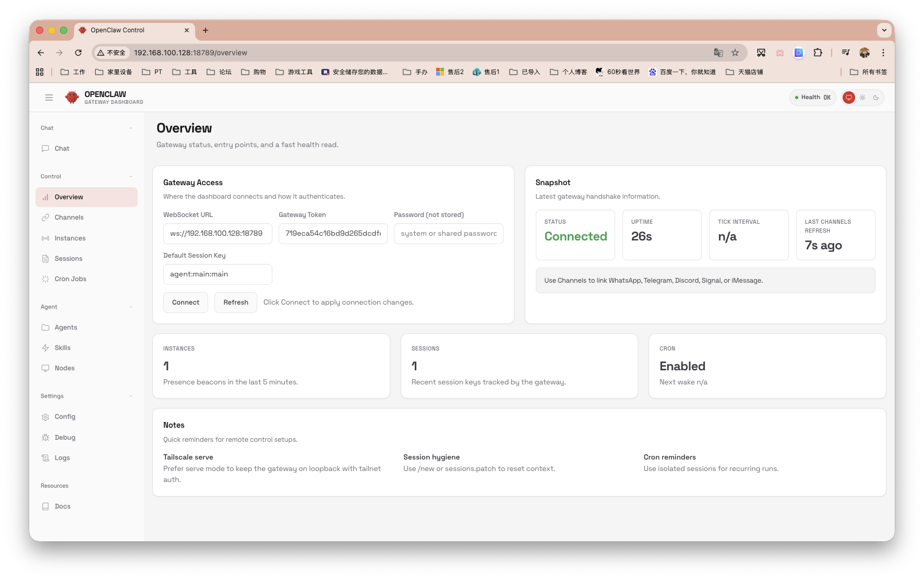924x580 pixels.
Task: Select Sessions in the sidebar menu
Action: click(68, 259)
